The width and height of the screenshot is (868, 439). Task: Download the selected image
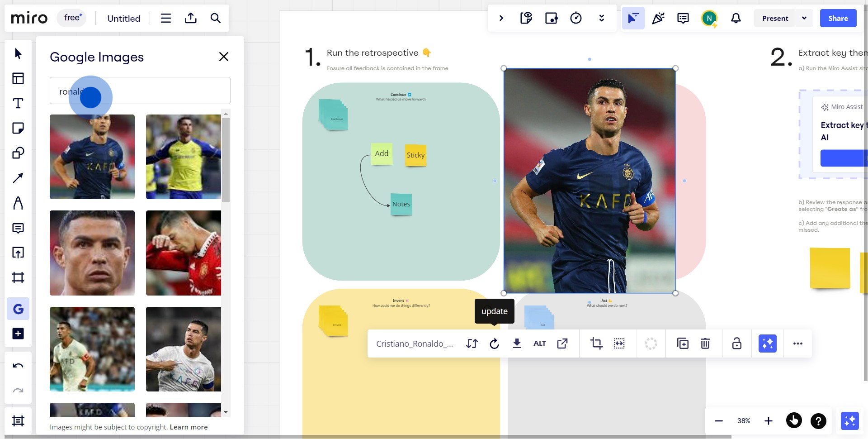click(x=517, y=344)
